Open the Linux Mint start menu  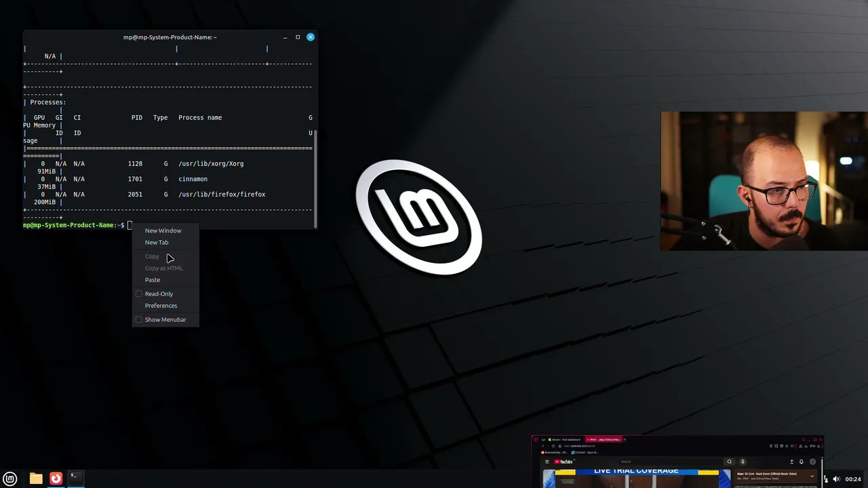(10, 479)
